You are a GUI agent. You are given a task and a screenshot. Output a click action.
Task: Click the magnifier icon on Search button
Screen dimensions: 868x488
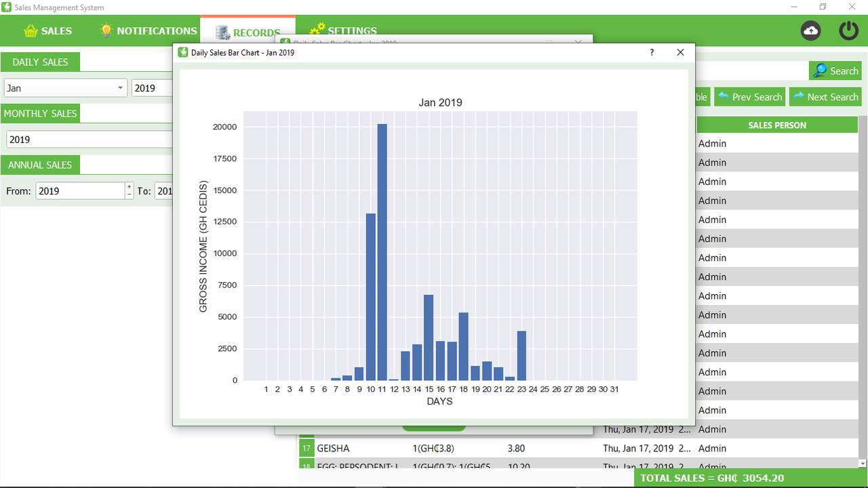tap(820, 70)
